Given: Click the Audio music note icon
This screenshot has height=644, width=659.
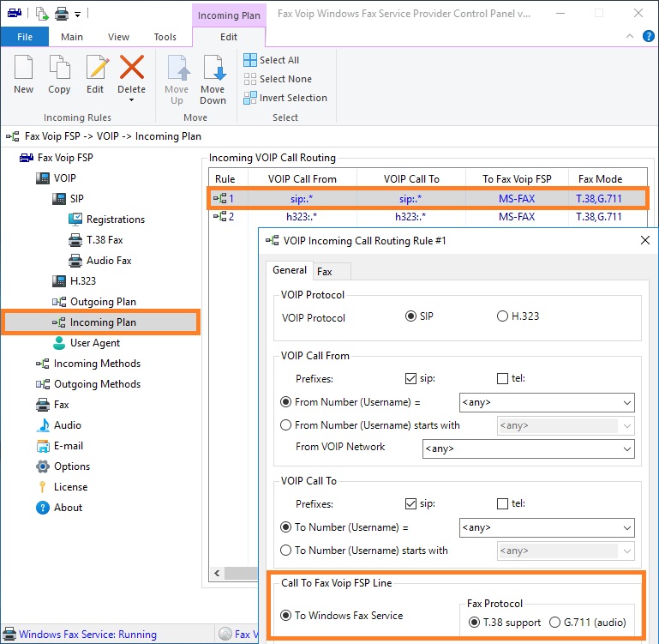Looking at the screenshot, I should (x=43, y=425).
